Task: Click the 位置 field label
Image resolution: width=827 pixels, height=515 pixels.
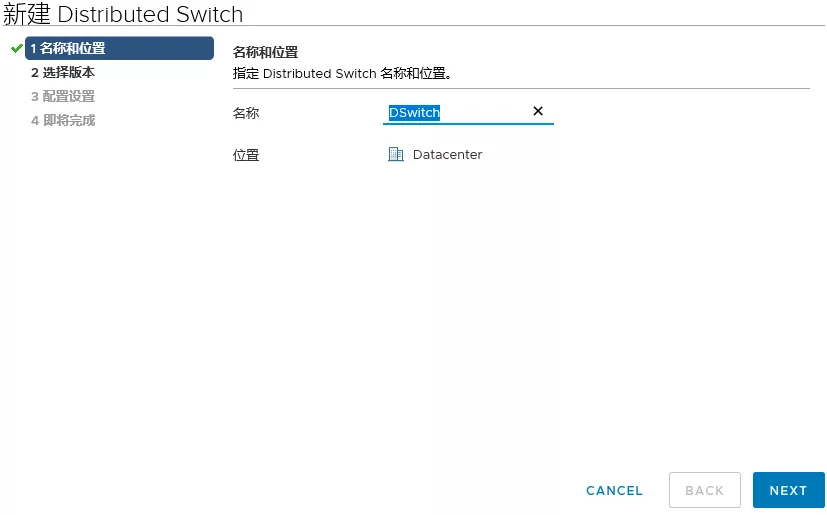Action: 245,155
